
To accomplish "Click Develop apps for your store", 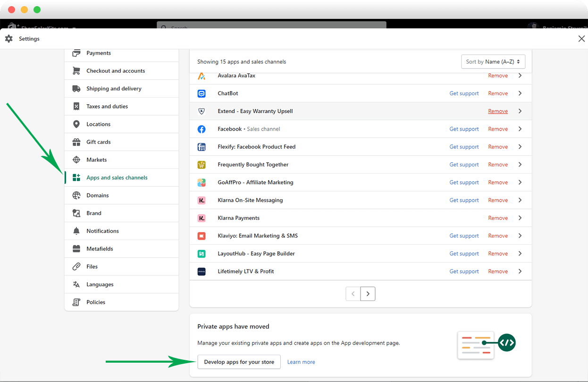I will pyautogui.click(x=239, y=362).
